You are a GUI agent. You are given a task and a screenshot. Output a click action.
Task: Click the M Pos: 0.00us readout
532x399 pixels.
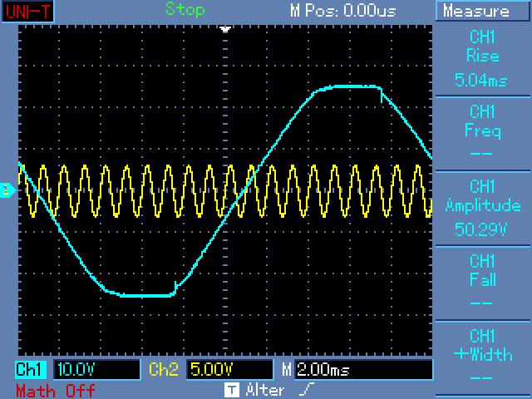[343, 11]
